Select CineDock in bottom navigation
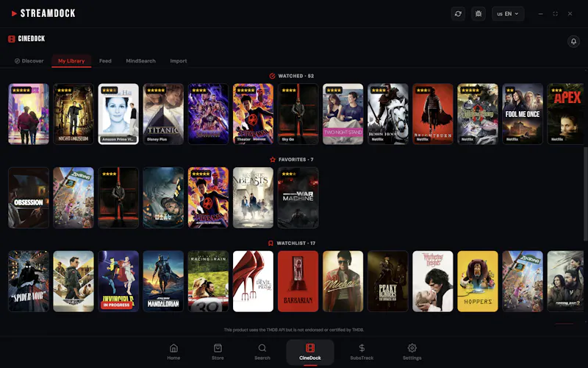This screenshot has width=588, height=368. coord(310,353)
